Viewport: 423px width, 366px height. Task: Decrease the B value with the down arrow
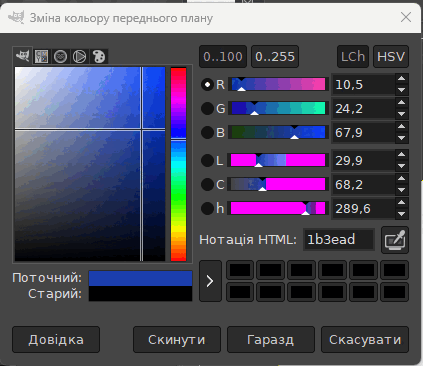click(x=402, y=138)
